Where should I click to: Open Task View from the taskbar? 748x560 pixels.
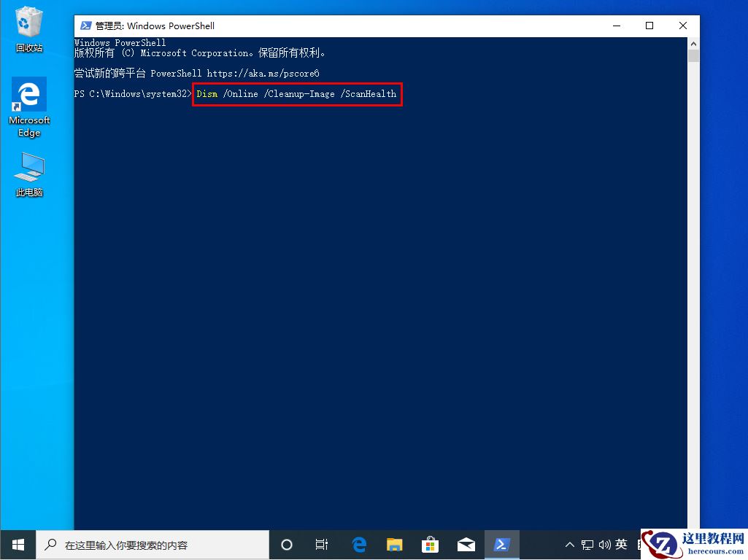pyautogui.click(x=322, y=545)
